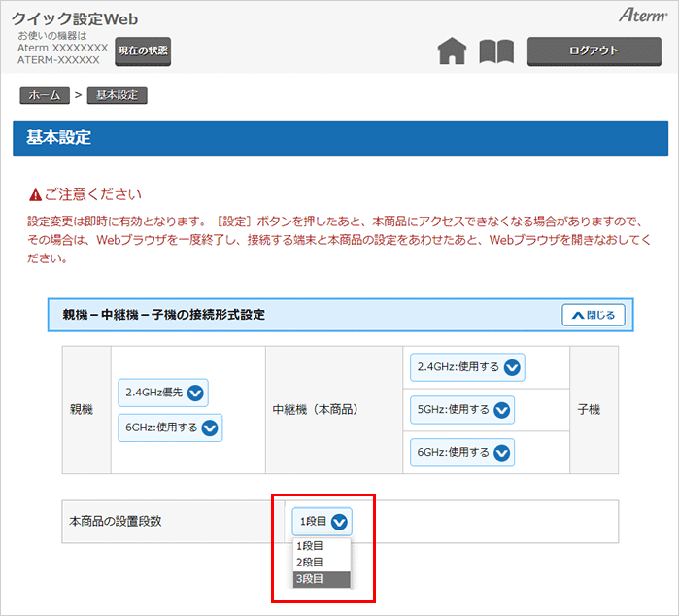Open repeater 6GHz:使用する dropdown
The height and width of the screenshot is (616, 679).
point(463,452)
